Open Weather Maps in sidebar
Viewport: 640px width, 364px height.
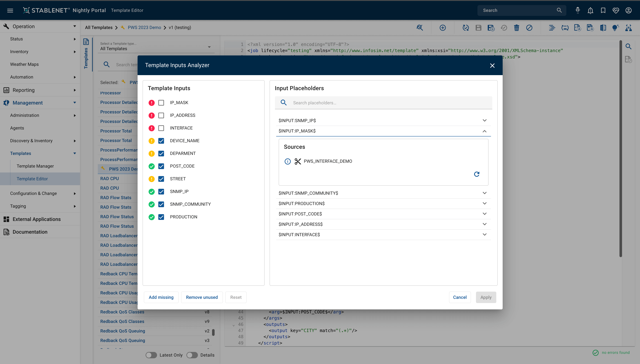pyautogui.click(x=40, y=64)
